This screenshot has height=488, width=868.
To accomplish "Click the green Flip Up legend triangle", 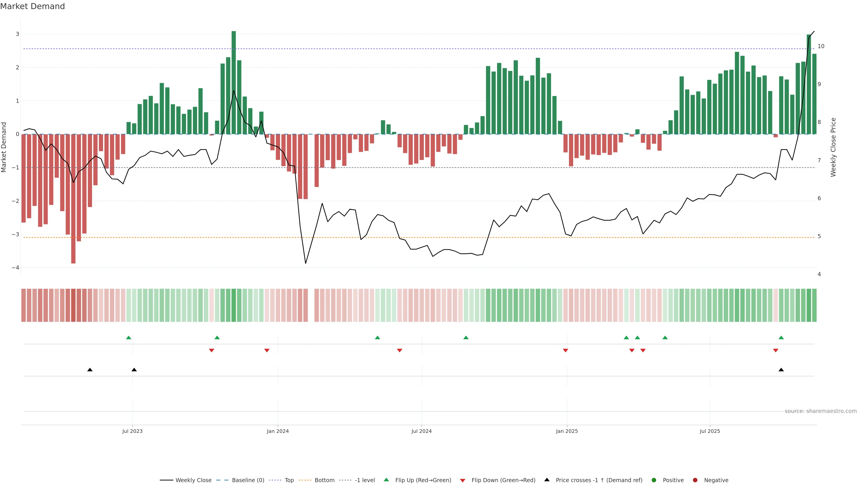I will [386, 480].
